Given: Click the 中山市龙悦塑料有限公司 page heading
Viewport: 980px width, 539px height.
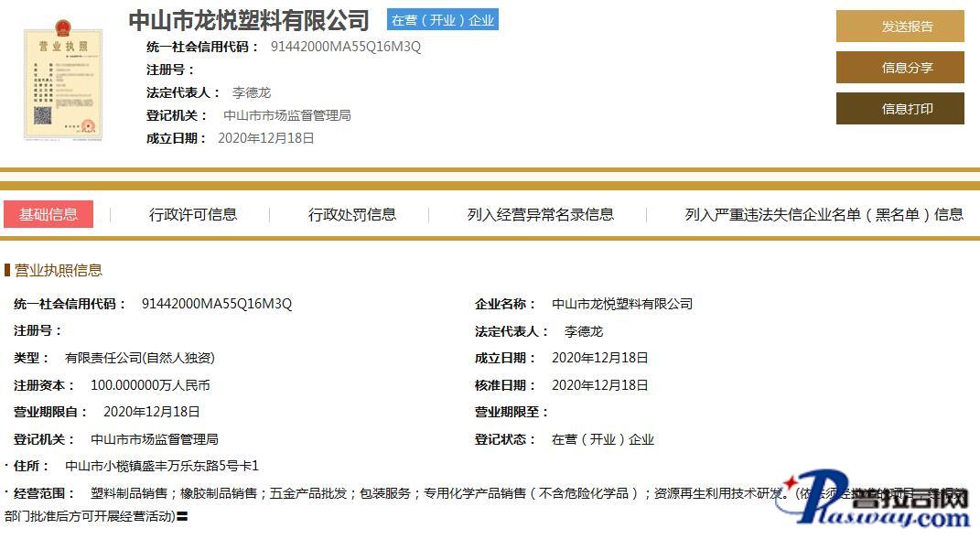Looking at the screenshot, I should pos(249,20).
